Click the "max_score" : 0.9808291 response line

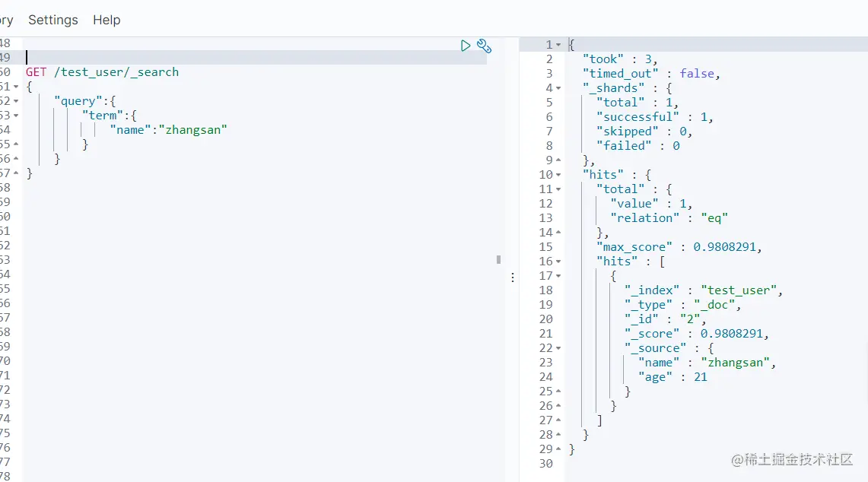pyautogui.click(x=679, y=247)
